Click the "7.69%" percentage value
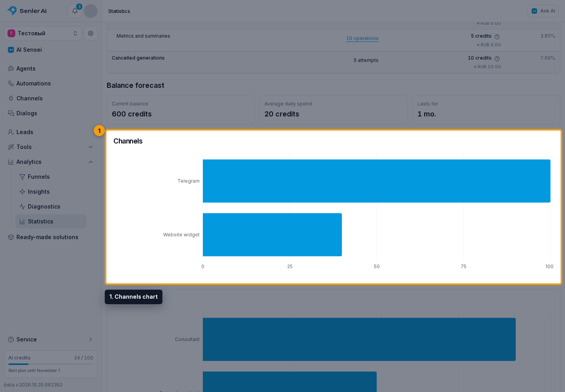565x392 pixels. (x=548, y=58)
